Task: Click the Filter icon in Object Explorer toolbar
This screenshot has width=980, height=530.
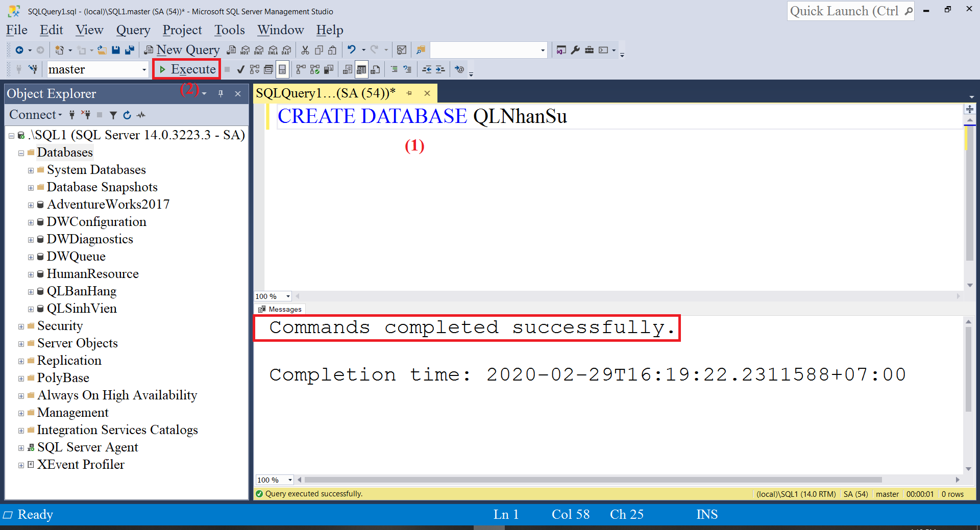Action: click(113, 114)
